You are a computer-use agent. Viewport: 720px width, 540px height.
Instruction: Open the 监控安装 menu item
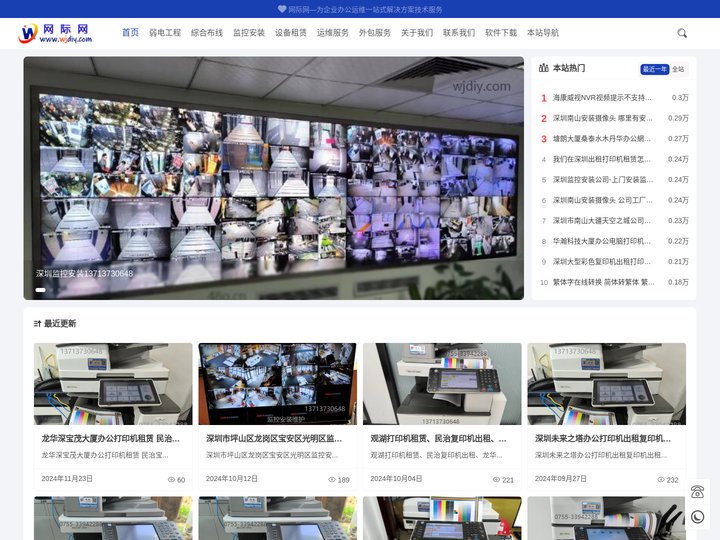tap(249, 33)
